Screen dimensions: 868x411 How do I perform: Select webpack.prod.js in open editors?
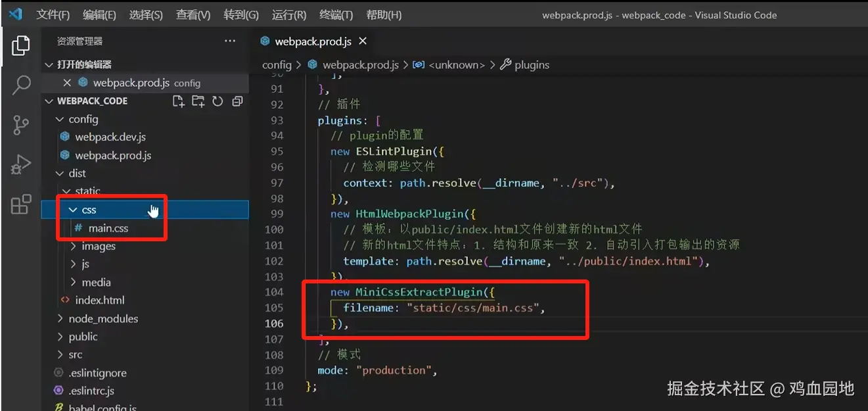click(131, 83)
